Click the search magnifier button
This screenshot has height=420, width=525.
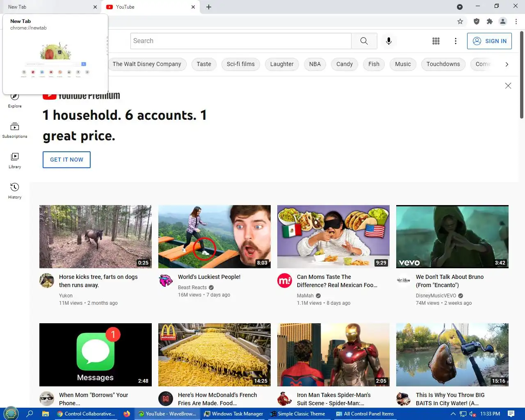point(364,41)
